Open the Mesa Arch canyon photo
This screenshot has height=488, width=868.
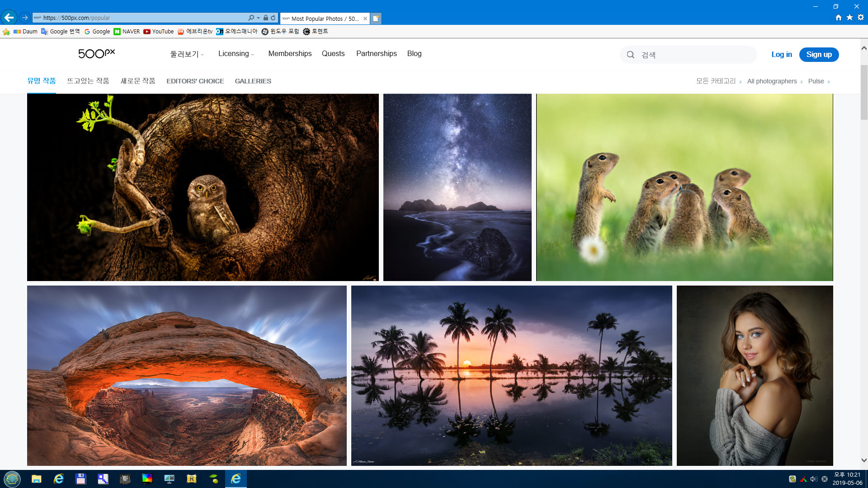click(x=187, y=375)
